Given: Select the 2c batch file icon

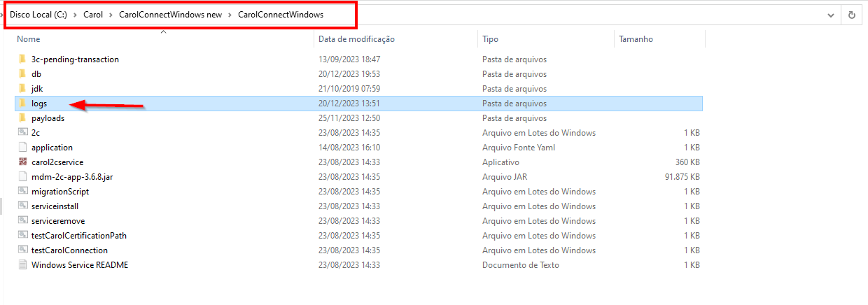Looking at the screenshot, I should click(x=22, y=133).
